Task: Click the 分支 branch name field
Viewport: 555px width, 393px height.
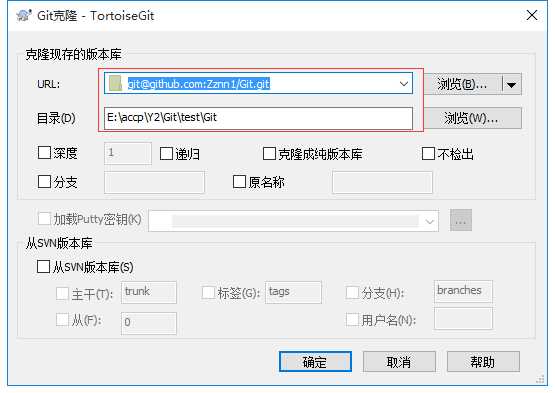Action: point(154,182)
